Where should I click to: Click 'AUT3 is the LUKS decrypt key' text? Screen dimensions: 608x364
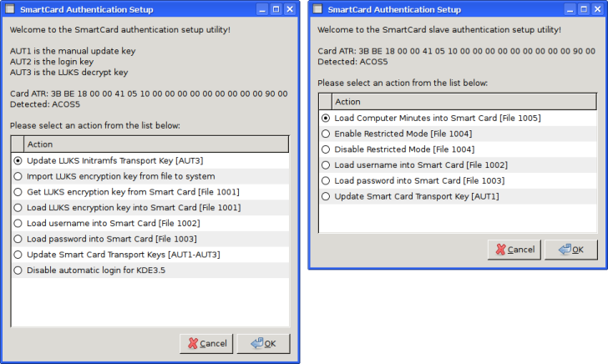pos(69,73)
